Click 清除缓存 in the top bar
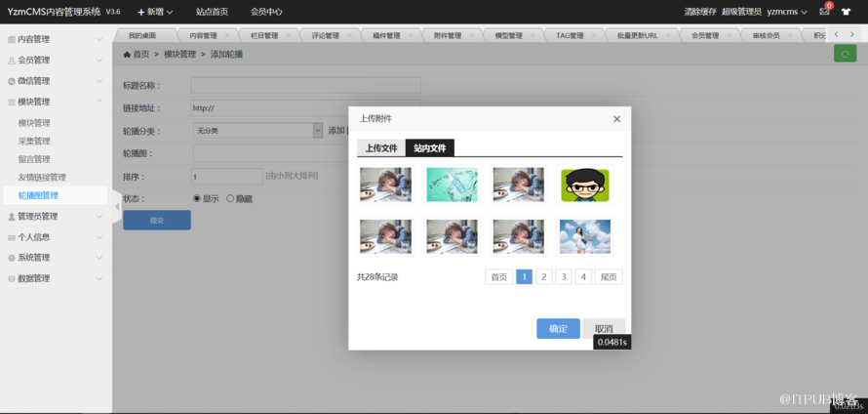Image resolution: width=868 pixels, height=414 pixels. (700, 12)
